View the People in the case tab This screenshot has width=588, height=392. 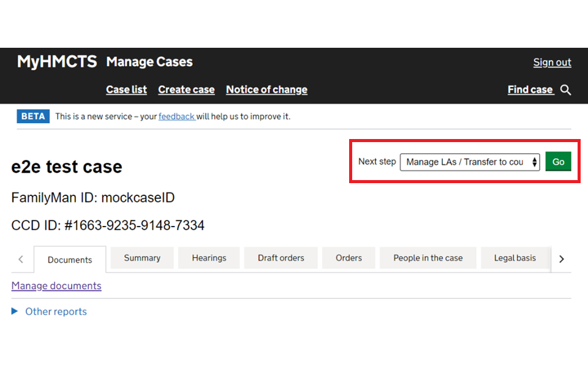(x=428, y=258)
